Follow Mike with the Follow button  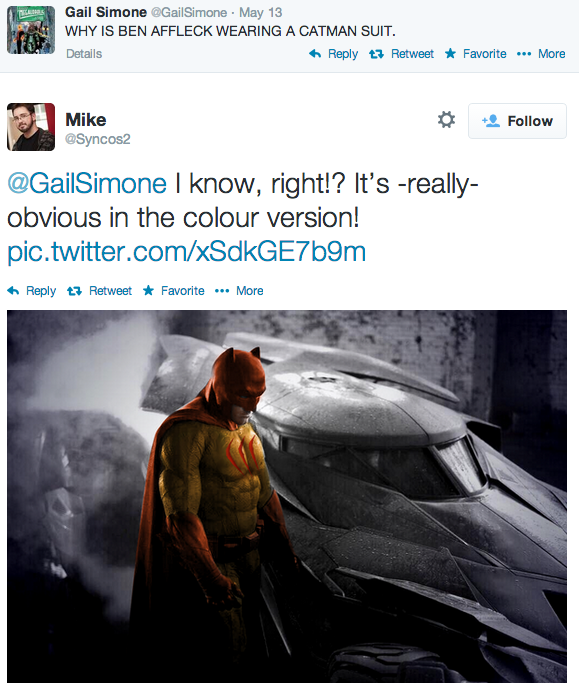(x=517, y=121)
